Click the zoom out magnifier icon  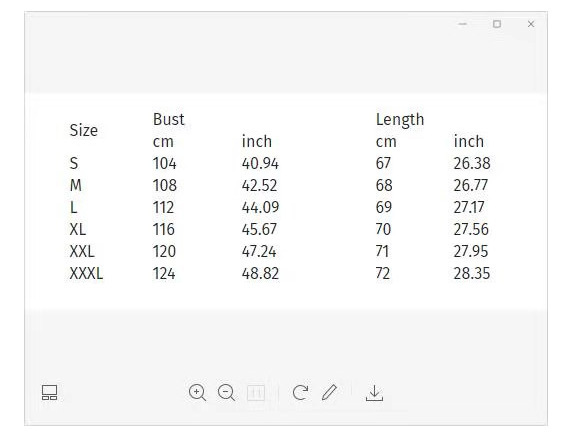[x=227, y=393]
